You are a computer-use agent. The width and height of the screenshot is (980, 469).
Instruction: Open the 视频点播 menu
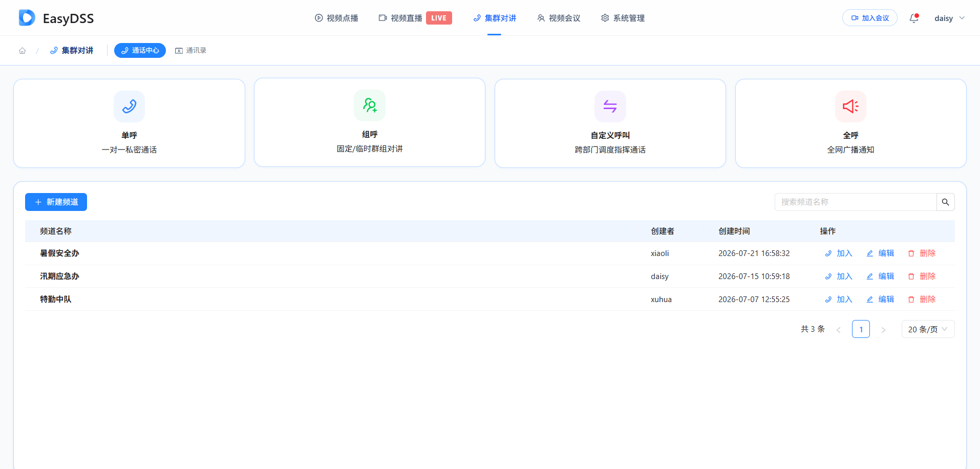tap(336, 18)
